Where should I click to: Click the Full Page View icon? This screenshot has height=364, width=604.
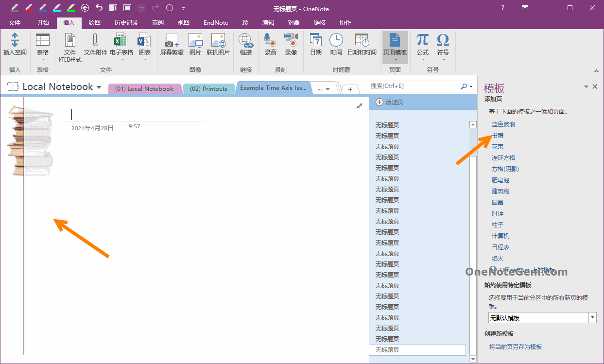click(127, 8)
